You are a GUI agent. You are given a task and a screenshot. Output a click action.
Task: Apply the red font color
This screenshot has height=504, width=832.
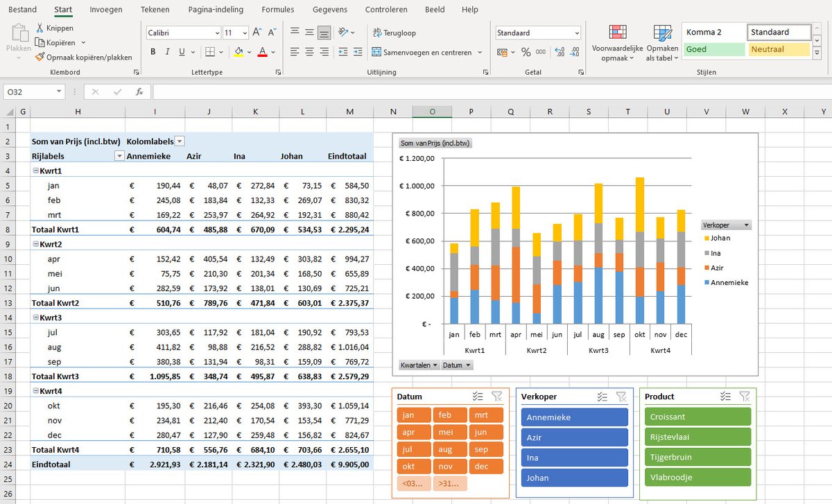(262, 52)
